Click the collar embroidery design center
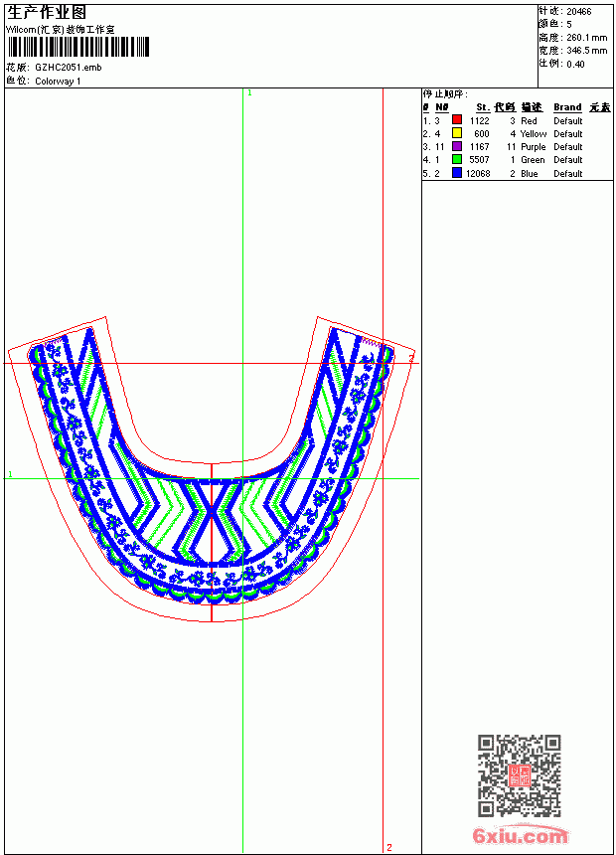The height and width of the screenshot is (855, 616). click(212, 469)
